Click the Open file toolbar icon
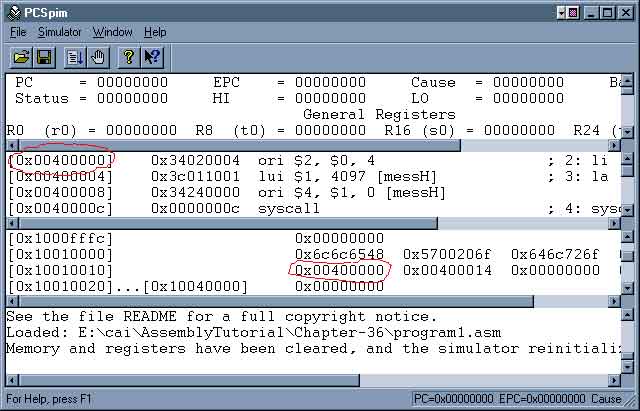Screen dimensions: 640x411 (x=22, y=57)
